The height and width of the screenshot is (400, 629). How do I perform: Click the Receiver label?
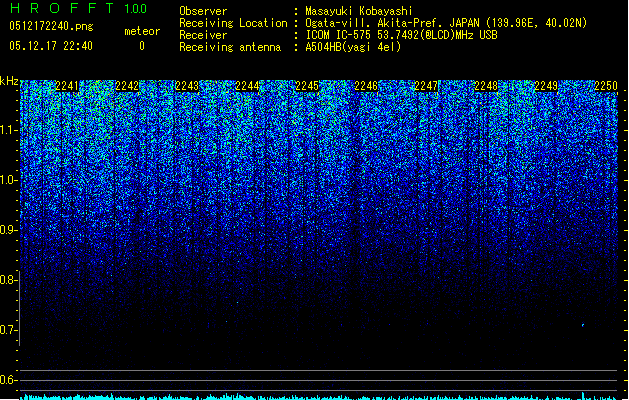click(x=203, y=35)
